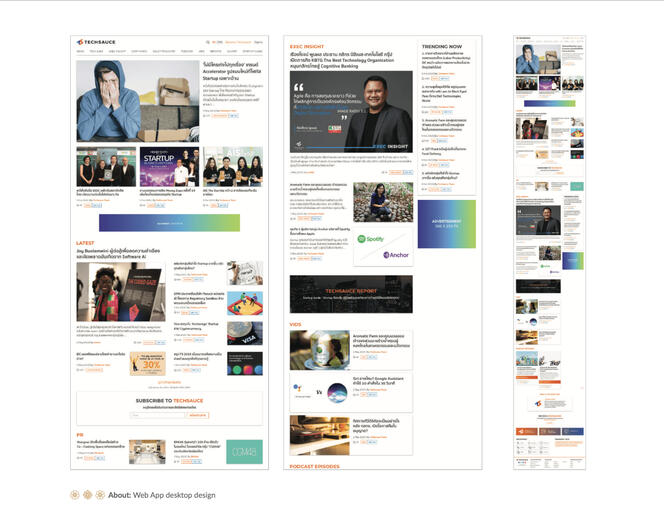Open search via the header magnifier icon

(x=208, y=42)
